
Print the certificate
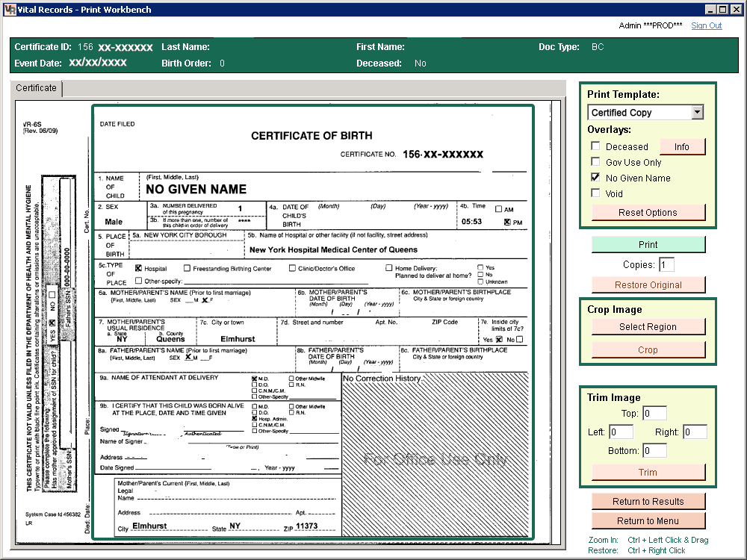(x=648, y=244)
